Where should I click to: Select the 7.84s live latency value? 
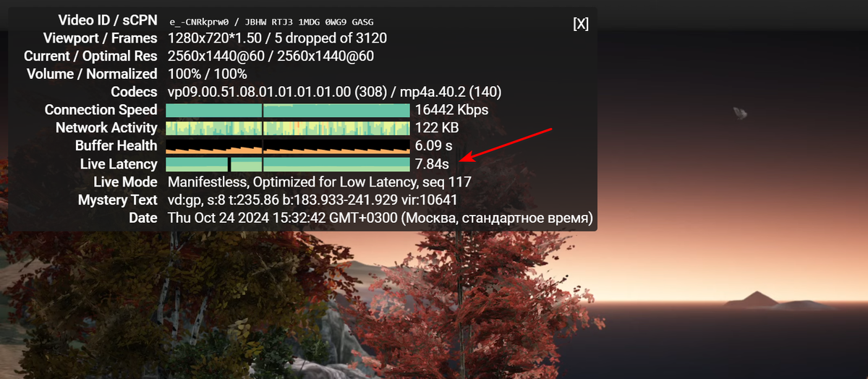tap(432, 164)
